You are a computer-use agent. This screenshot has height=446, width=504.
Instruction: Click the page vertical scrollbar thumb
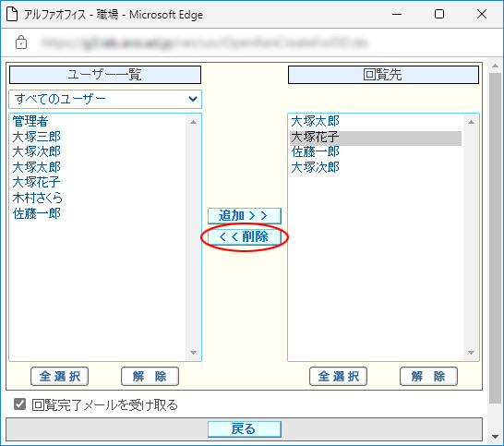496,238
